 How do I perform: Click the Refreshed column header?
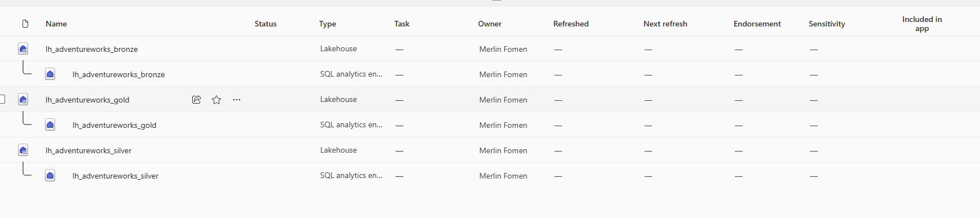tap(571, 24)
